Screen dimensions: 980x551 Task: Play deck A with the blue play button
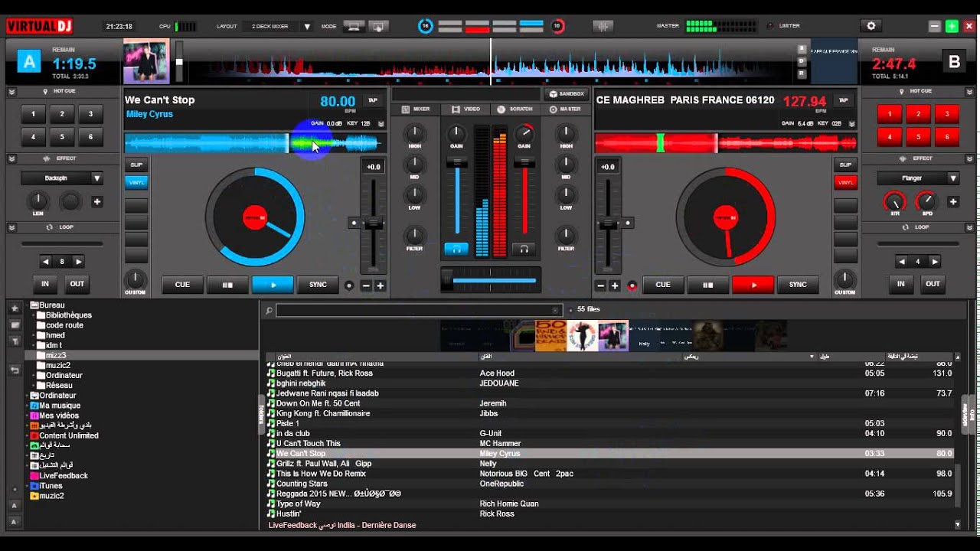click(x=273, y=285)
